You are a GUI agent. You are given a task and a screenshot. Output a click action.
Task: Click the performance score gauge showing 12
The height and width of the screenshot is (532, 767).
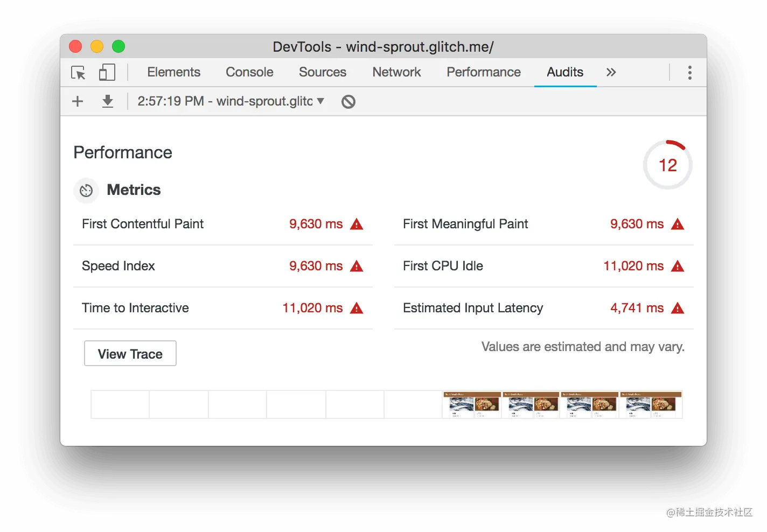(667, 165)
